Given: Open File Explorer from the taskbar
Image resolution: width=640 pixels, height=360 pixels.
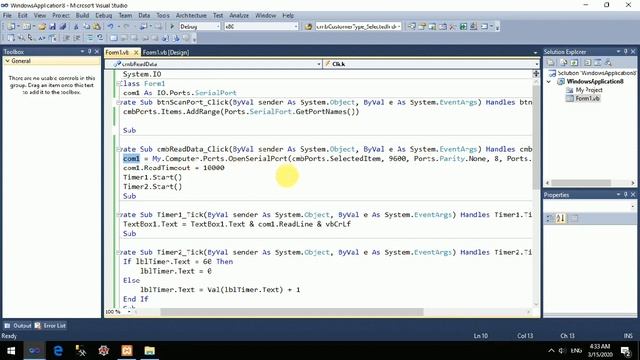Looking at the screenshot, I should click(149, 351).
